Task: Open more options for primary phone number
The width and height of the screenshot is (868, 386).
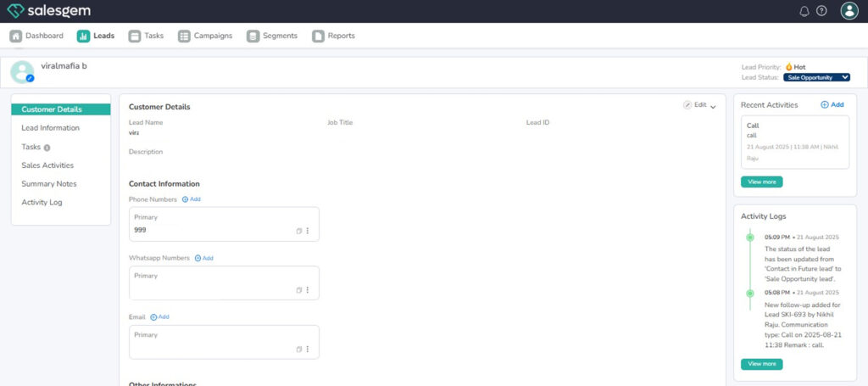Action: [308, 231]
